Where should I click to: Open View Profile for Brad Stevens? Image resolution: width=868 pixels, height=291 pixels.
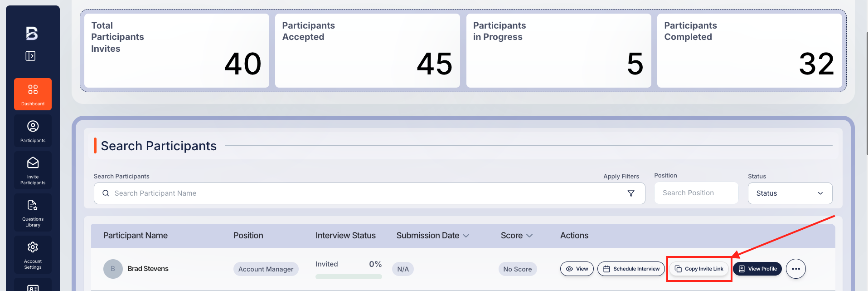tap(757, 269)
